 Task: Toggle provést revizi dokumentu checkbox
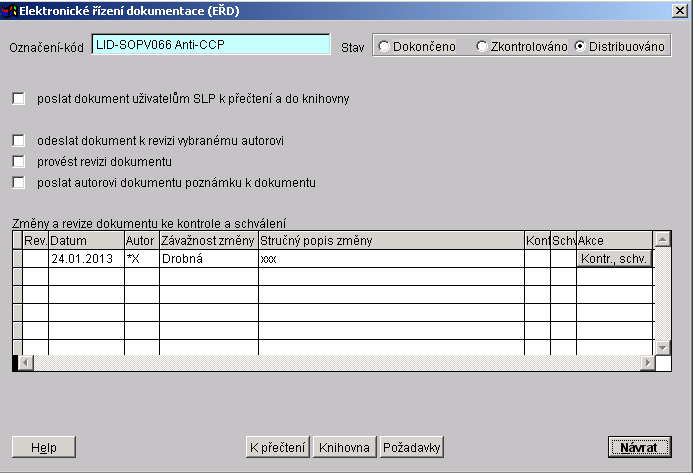pos(18,162)
